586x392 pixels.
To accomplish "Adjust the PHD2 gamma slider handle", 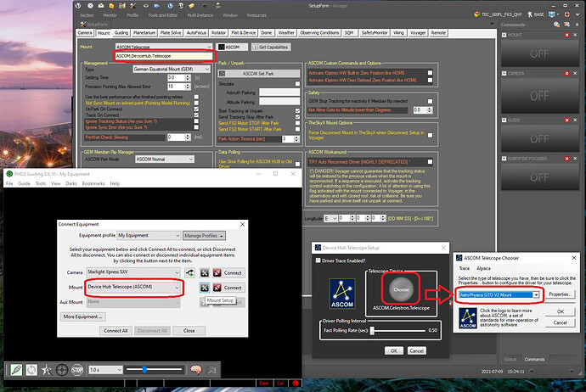I will point(144,370).
